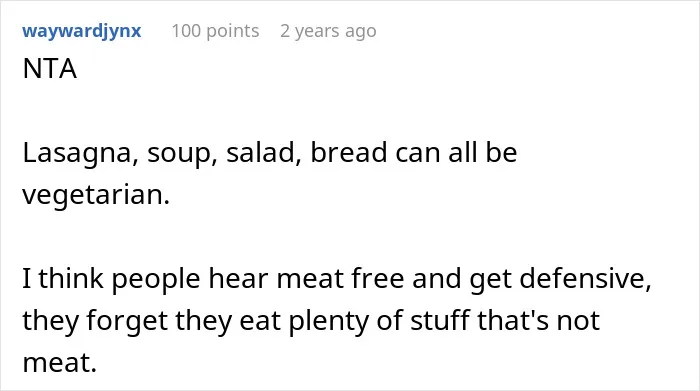Click the 2 years ago timestamp

point(328,31)
